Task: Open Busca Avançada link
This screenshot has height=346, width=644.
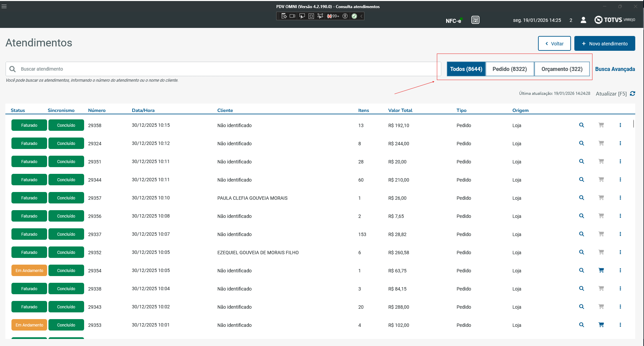Action: [615, 69]
